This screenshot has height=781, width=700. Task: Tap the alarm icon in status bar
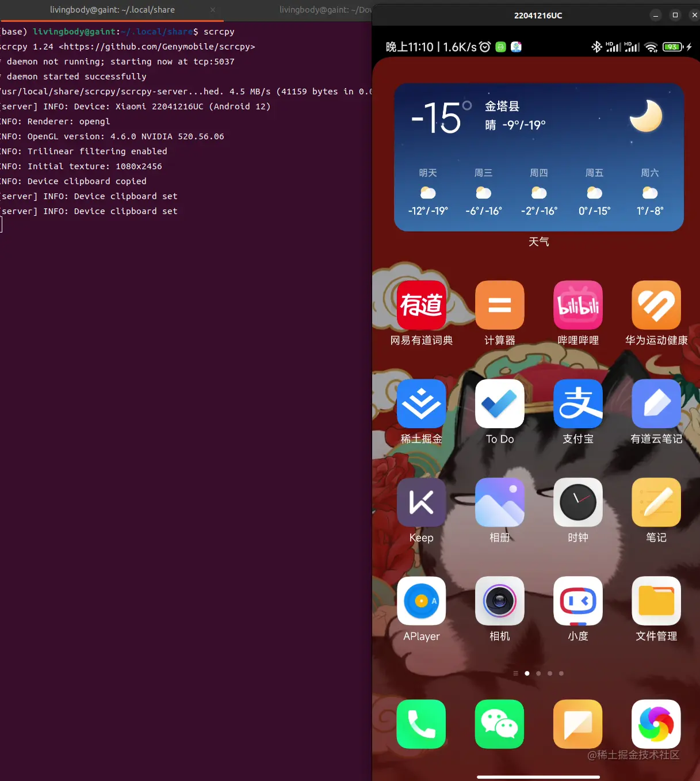point(485,47)
